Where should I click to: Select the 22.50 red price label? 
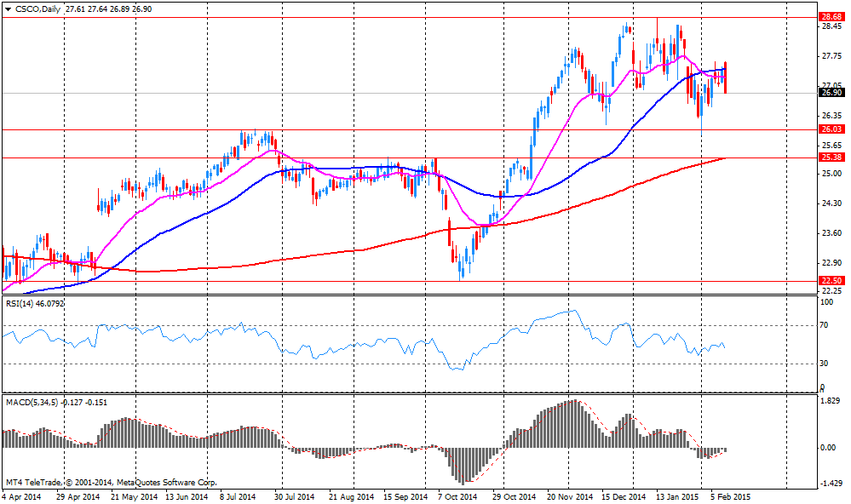click(831, 281)
